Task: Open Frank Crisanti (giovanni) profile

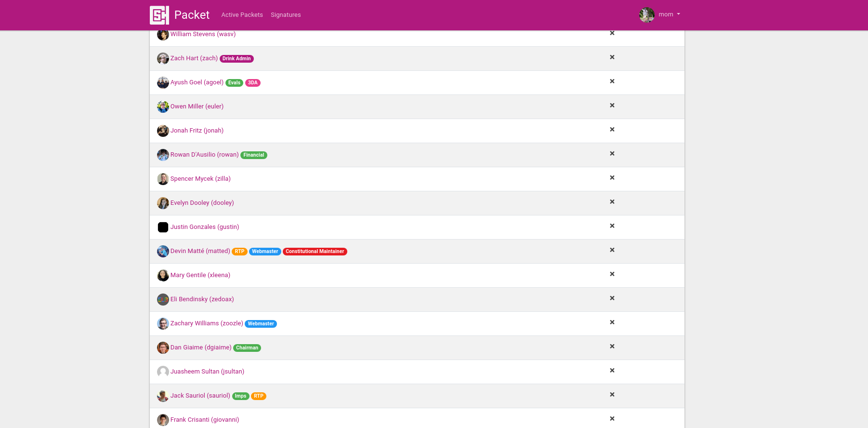Action: [205, 420]
